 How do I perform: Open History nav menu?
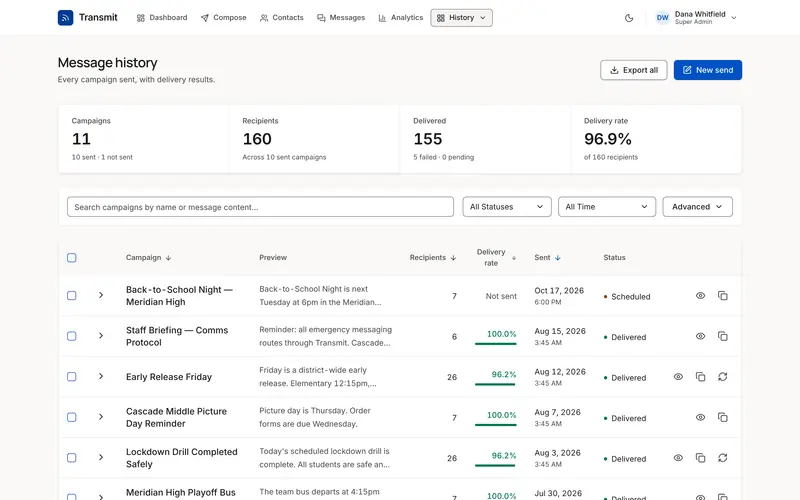461,18
